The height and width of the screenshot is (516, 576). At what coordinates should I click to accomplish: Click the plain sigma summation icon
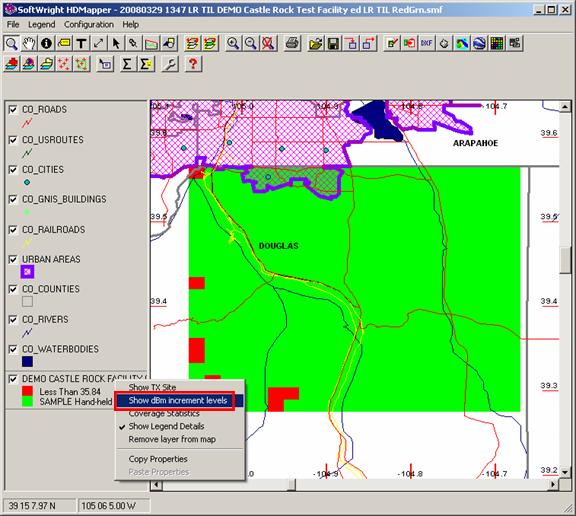click(127, 64)
